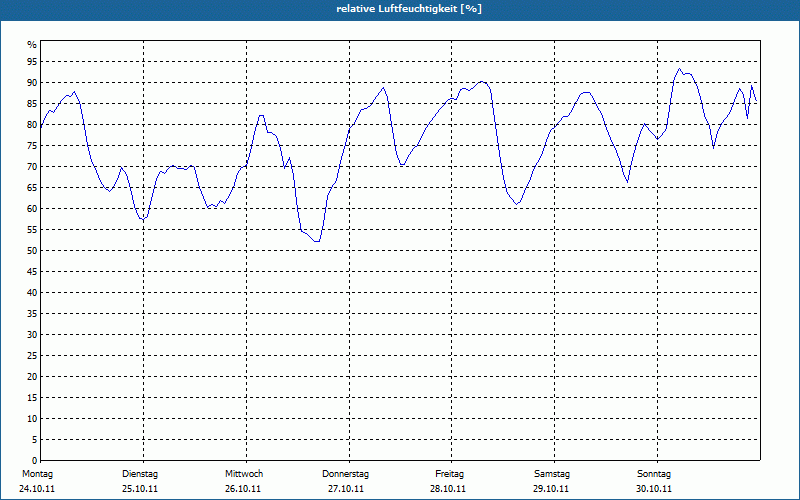This screenshot has height=500, width=800.
Task: Click the date '24.10.11'
Action: (37, 489)
